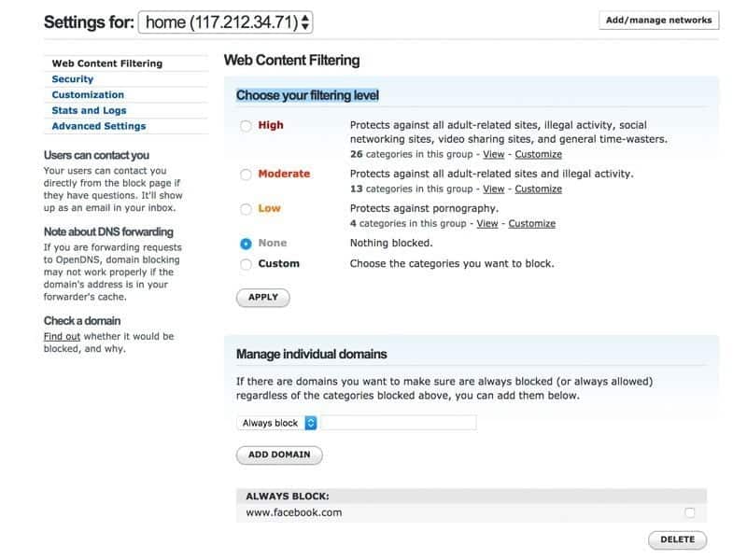Customize the Low filtering group

coord(532,224)
